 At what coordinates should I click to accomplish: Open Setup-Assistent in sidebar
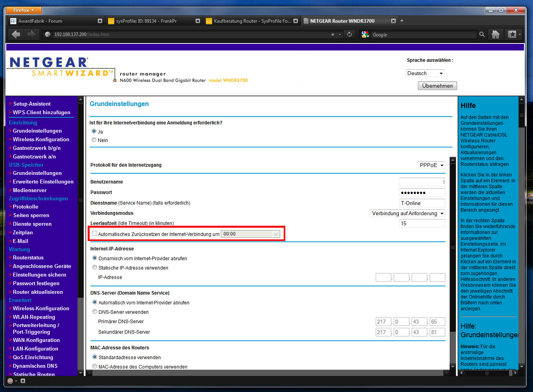coord(32,104)
